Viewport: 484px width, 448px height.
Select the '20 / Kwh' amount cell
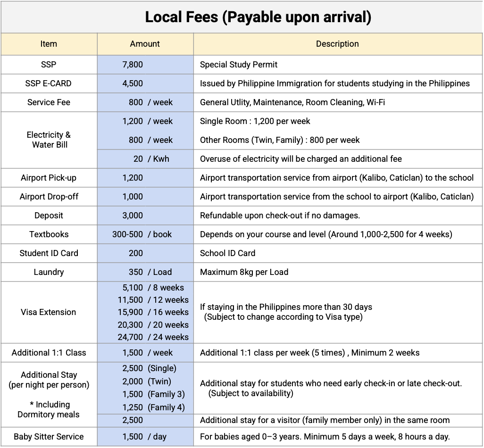tap(145, 159)
